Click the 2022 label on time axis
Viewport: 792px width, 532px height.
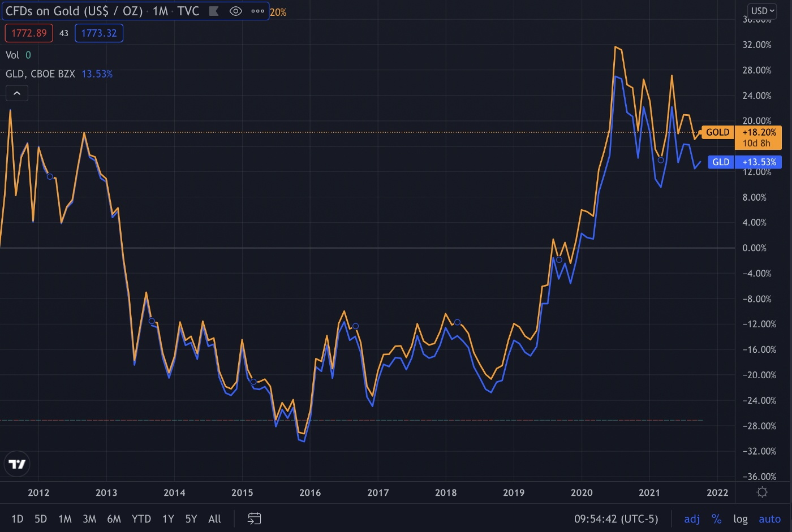[x=717, y=492]
